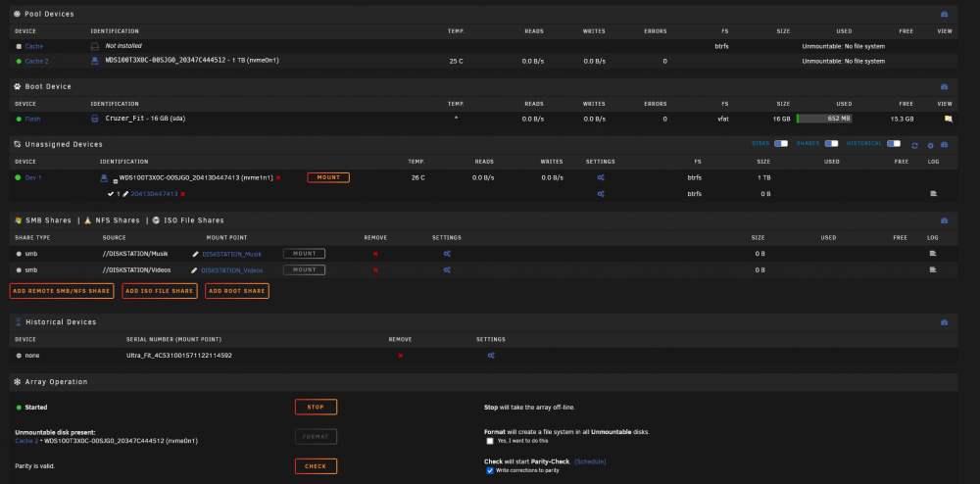Toggle the Historical switch
This screenshot has height=484, width=980.
tap(894, 144)
